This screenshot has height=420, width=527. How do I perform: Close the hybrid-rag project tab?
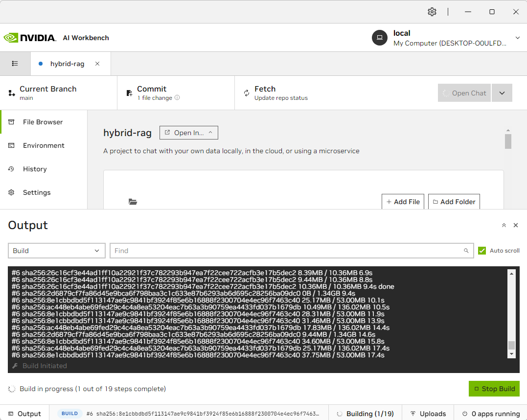97,64
